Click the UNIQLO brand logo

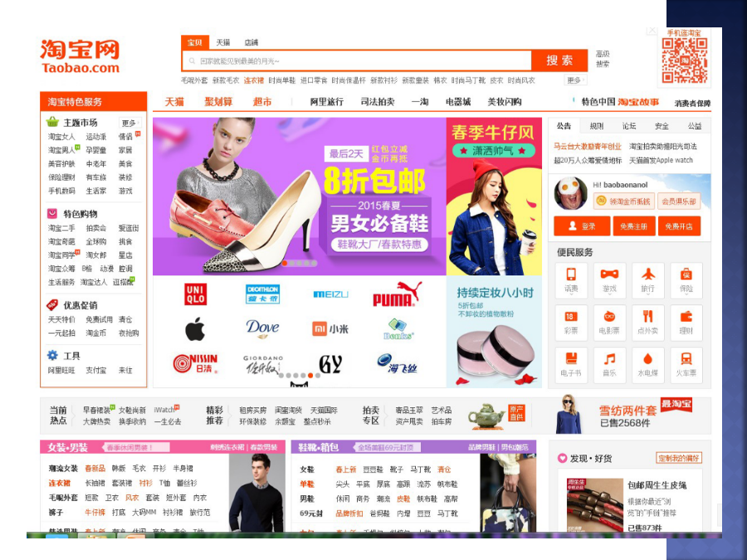(x=195, y=294)
